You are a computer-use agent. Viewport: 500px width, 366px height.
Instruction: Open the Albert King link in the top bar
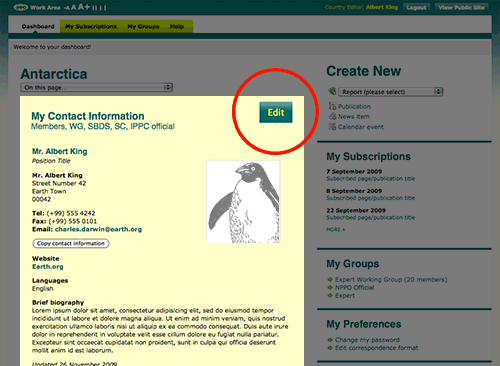pyautogui.click(x=382, y=7)
